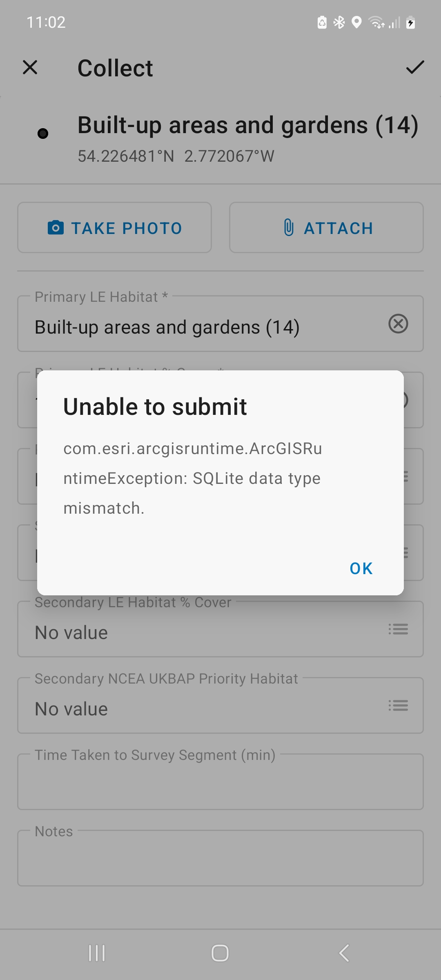Tap the checkmark to submit the form
This screenshot has height=980, width=441.
(x=415, y=67)
